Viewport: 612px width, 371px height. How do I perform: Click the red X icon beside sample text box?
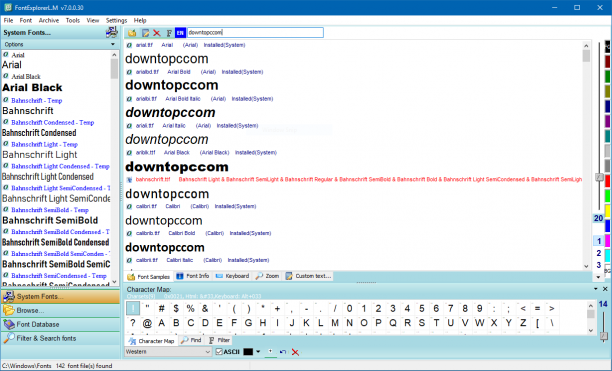tap(157, 33)
